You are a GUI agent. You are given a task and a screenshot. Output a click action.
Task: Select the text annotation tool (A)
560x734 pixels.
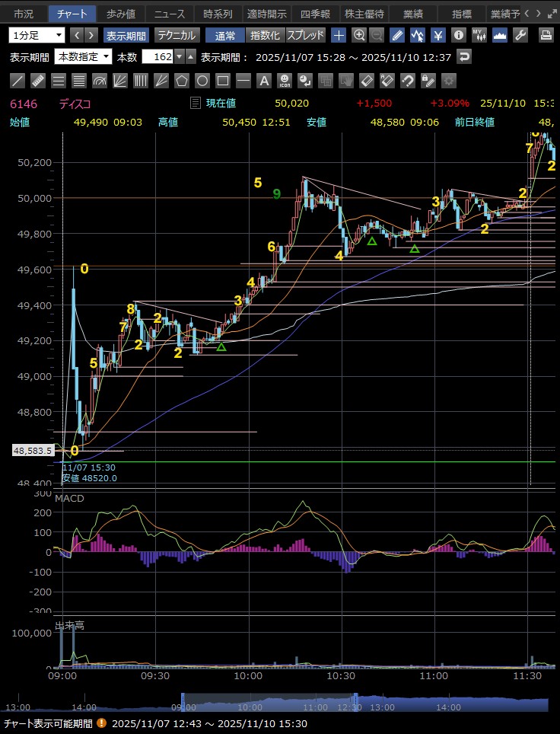coord(264,80)
